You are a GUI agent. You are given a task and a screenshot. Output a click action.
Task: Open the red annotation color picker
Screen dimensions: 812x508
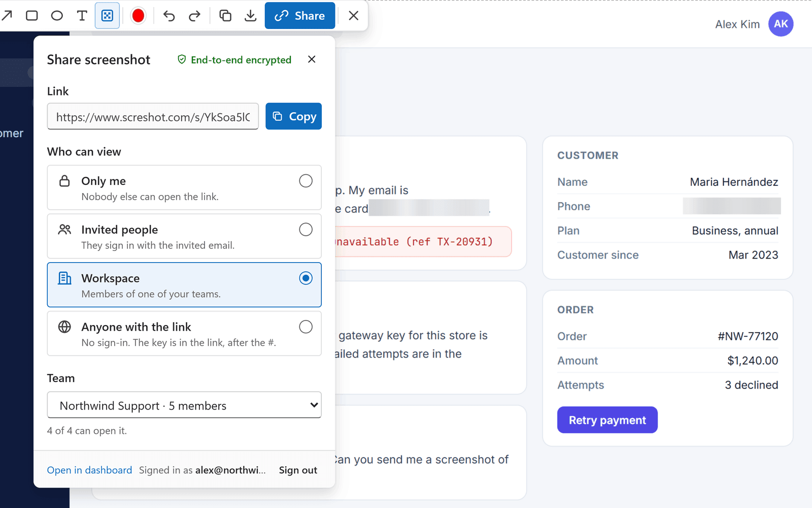click(138, 16)
